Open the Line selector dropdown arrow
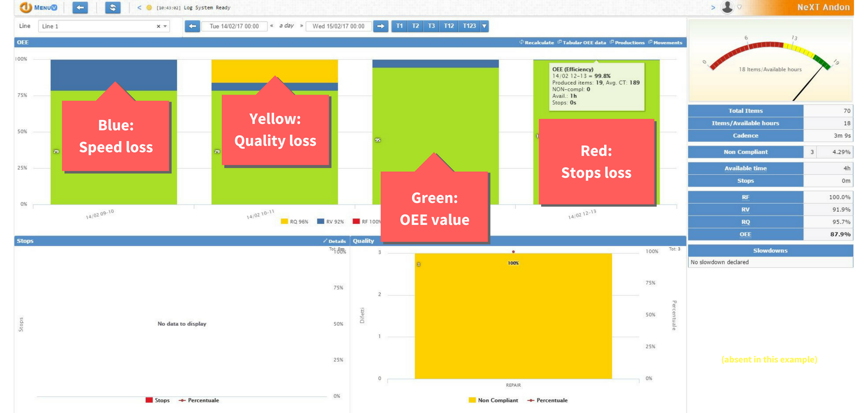Screen dimensions: 868x413 (165, 26)
